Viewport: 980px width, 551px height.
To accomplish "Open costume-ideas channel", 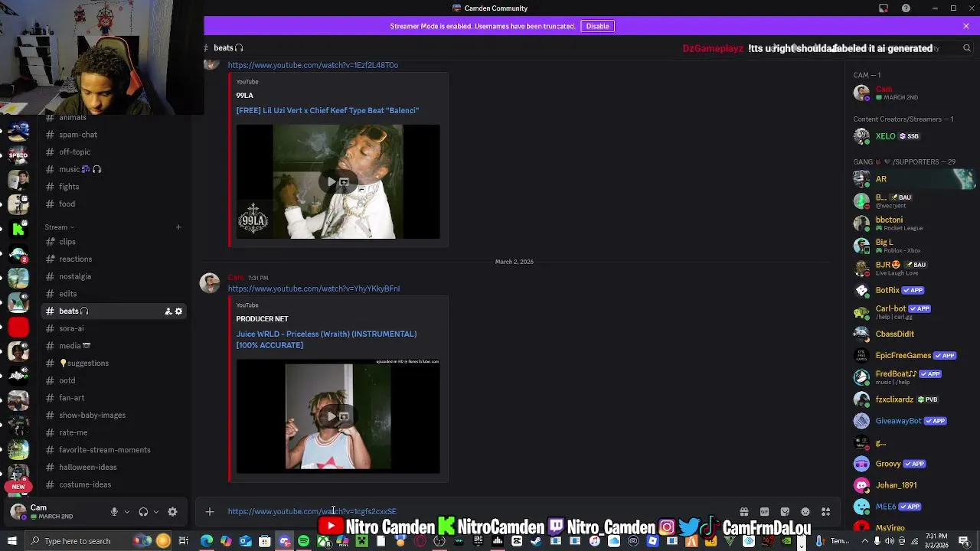I will (x=113, y=484).
